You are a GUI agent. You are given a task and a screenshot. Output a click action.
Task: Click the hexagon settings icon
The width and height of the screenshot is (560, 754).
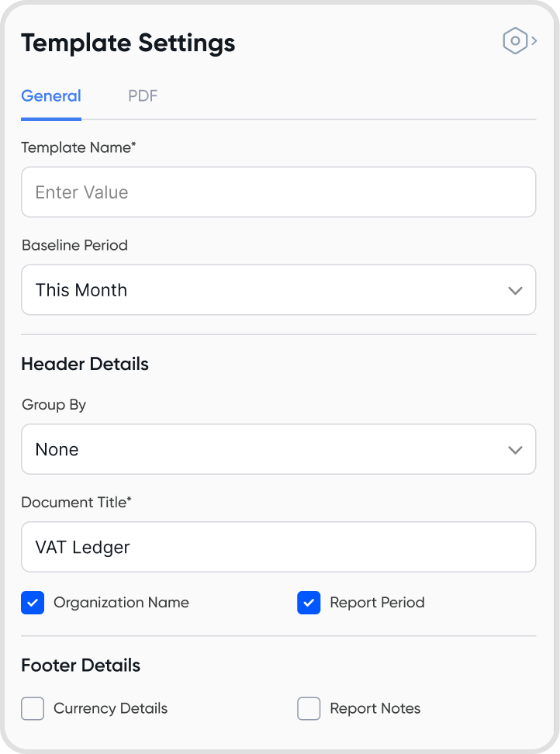coord(515,41)
